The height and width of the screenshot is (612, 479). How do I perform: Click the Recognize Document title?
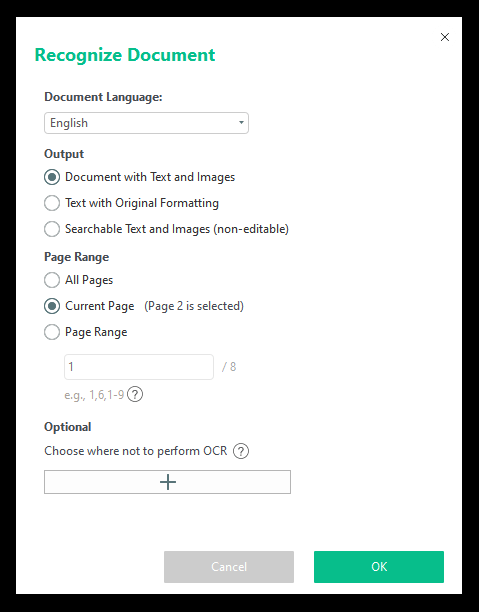[125, 55]
